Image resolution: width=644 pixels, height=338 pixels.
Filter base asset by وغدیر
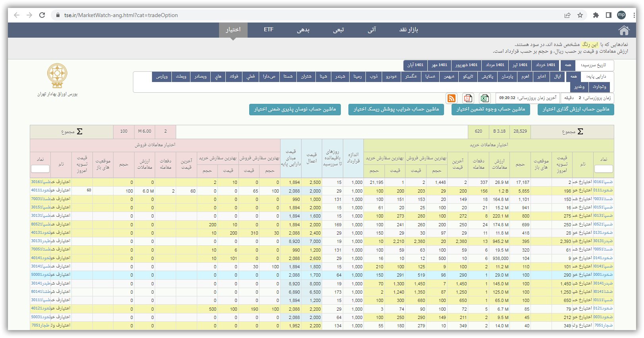579,87
